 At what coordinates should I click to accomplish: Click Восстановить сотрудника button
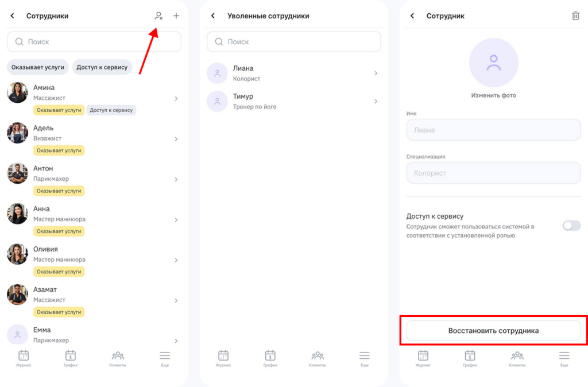tap(493, 331)
